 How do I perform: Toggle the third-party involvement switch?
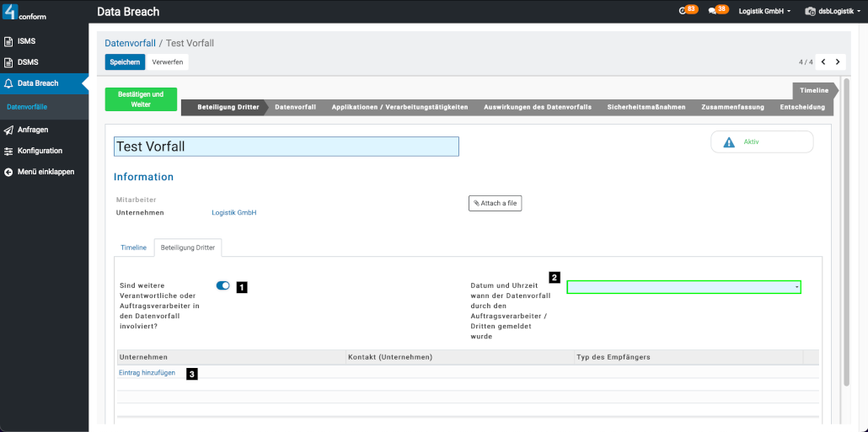point(223,286)
